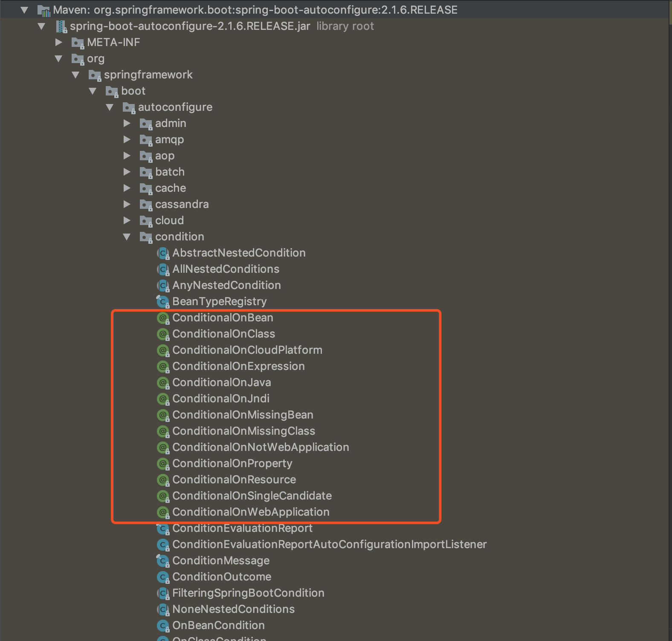The height and width of the screenshot is (641, 672).
Task: Click the ConditionalOnJava annotation icon
Action: [163, 383]
